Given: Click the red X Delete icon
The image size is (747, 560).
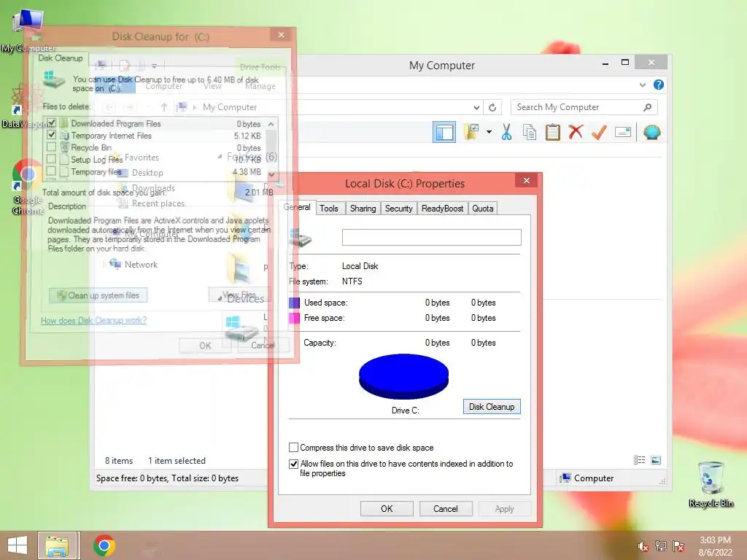Looking at the screenshot, I should (576, 131).
